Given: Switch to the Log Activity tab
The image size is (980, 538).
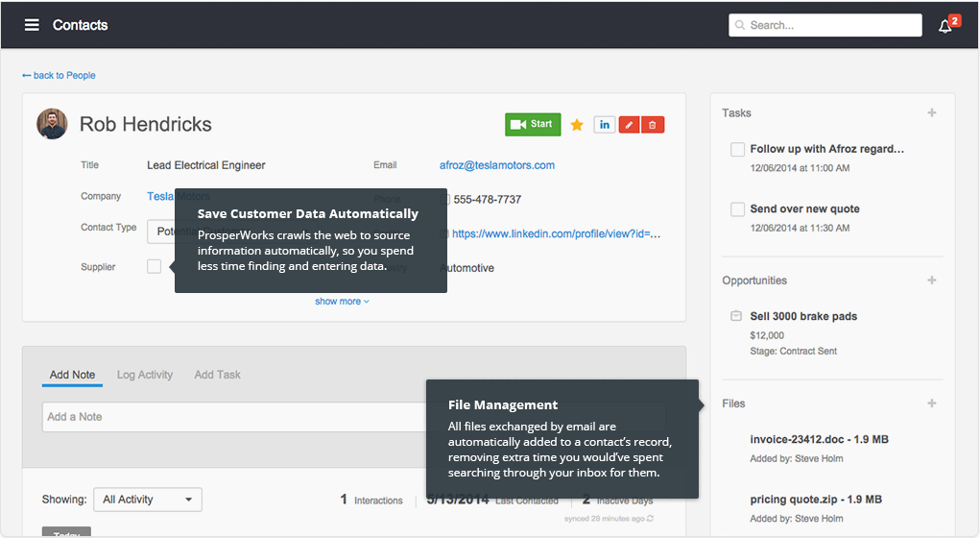Looking at the screenshot, I should point(145,375).
